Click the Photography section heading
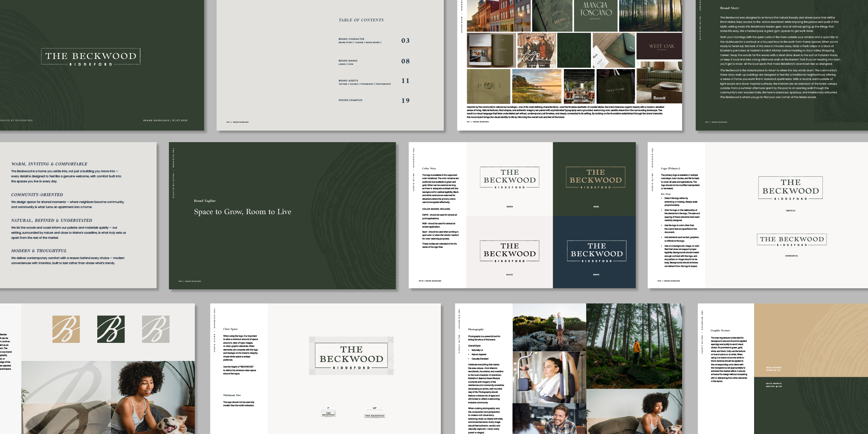 (x=476, y=329)
